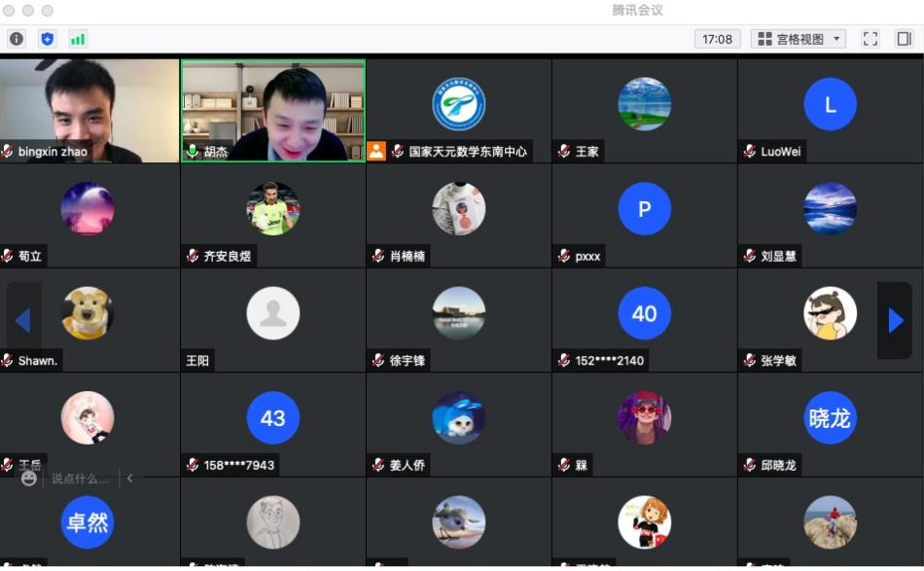This screenshot has width=924, height=571.
Task: Open the emoji picker in chat bar
Action: point(29,479)
